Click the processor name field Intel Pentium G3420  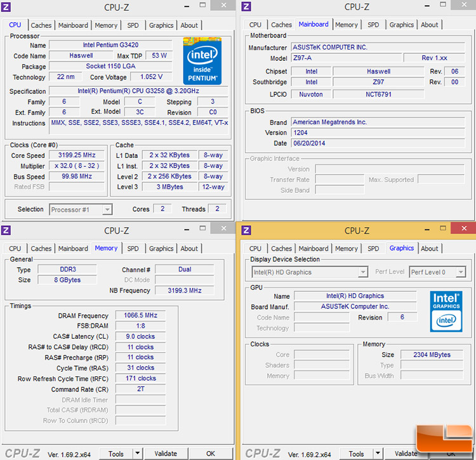tap(111, 45)
